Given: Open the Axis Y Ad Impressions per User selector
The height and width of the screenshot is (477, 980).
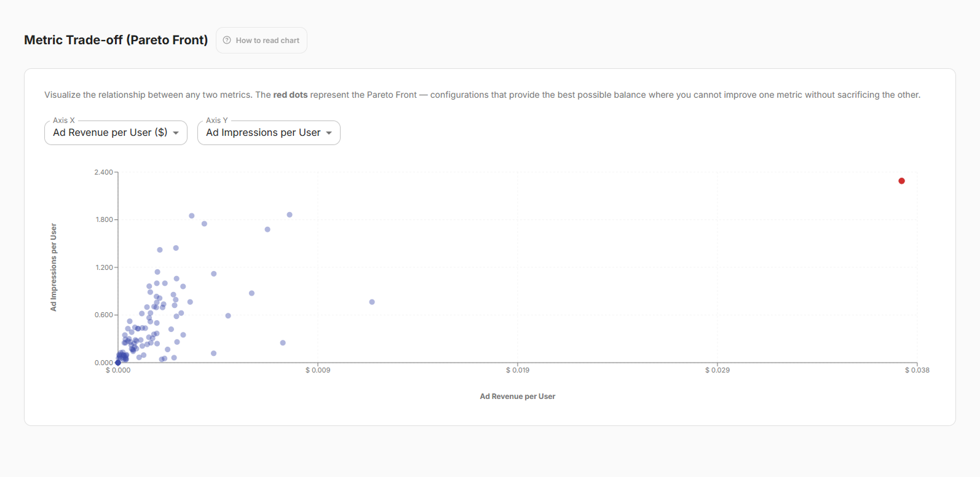Looking at the screenshot, I should tap(269, 133).
